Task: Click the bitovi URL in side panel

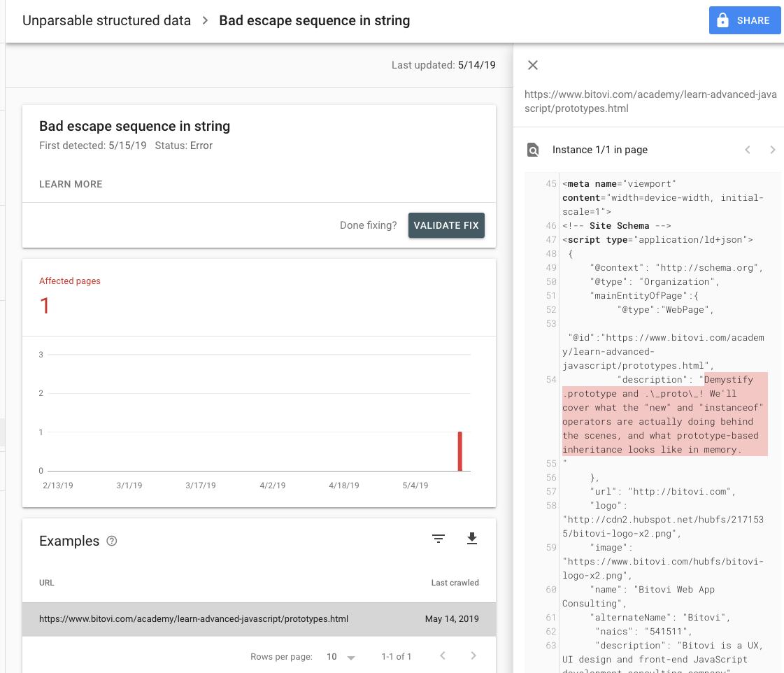Action: pos(650,101)
